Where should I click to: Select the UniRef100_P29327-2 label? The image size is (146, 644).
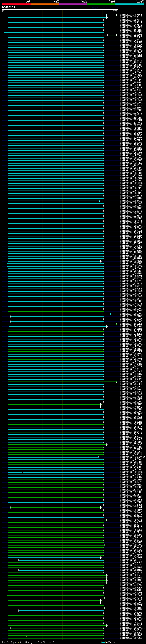133,457
